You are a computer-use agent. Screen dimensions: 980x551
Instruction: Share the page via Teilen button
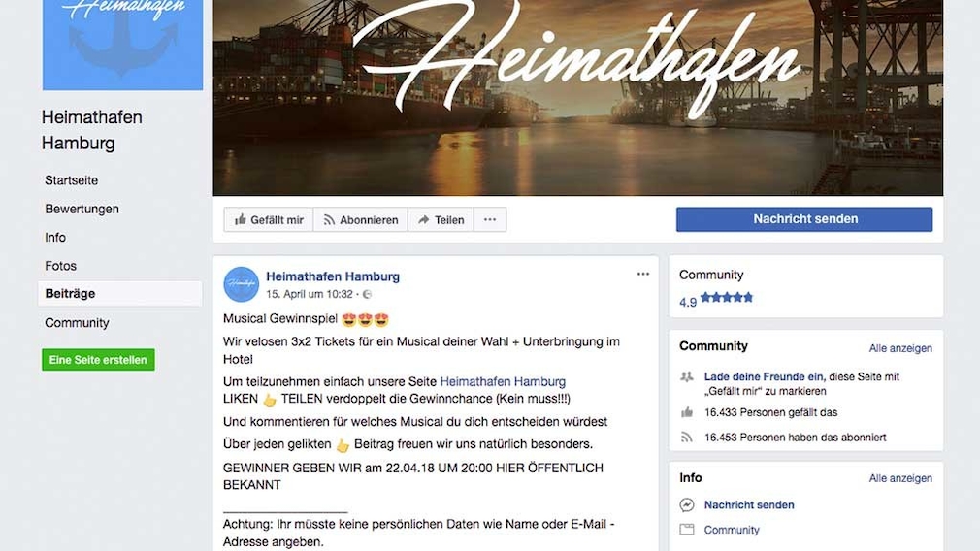click(x=441, y=220)
